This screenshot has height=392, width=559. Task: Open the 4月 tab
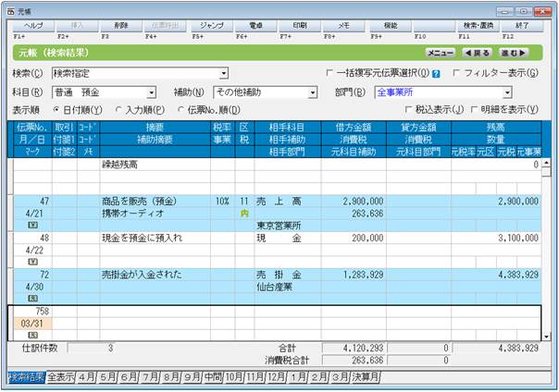pos(86,377)
